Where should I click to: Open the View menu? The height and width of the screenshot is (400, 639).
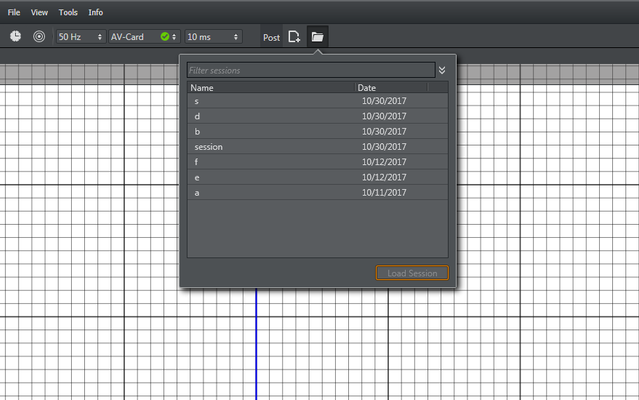click(x=39, y=12)
